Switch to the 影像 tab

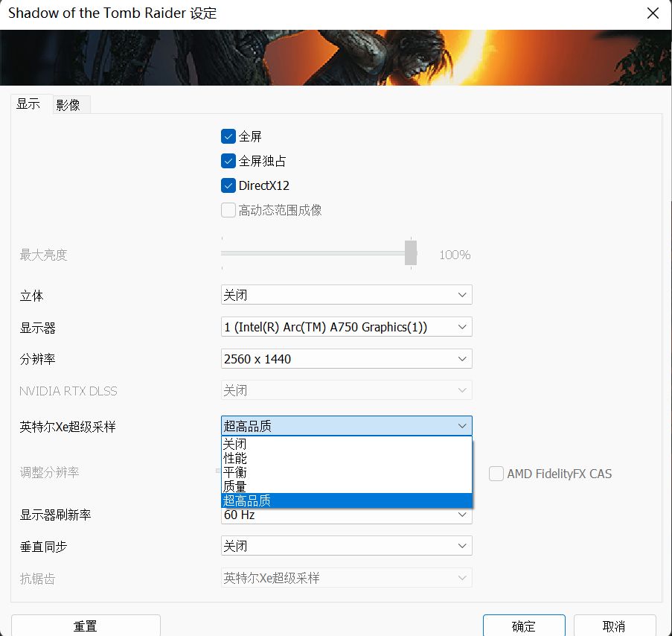point(70,104)
